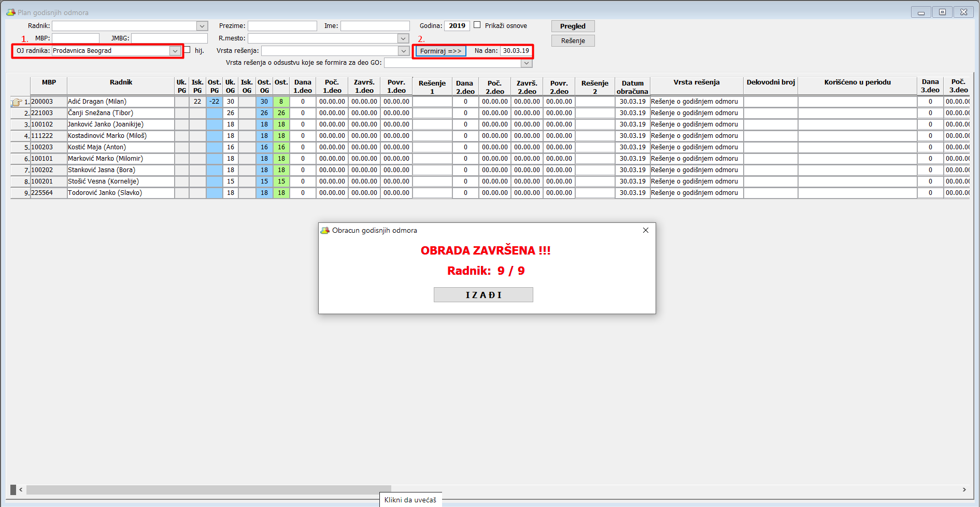This screenshot has width=980, height=507.
Task: Click the Vrsta rešenja column header
Action: [x=697, y=86]
